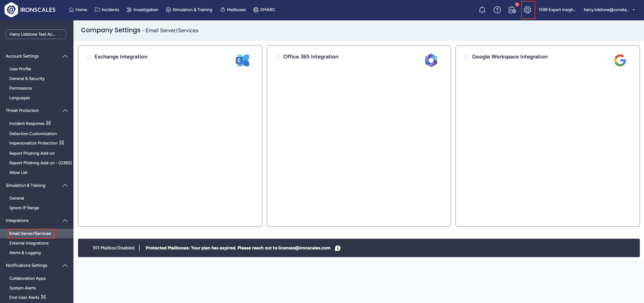Click the Office 365 logo icon
This screenshot has height=303, width=644.
pyautogui.click(x=431, y=60)
